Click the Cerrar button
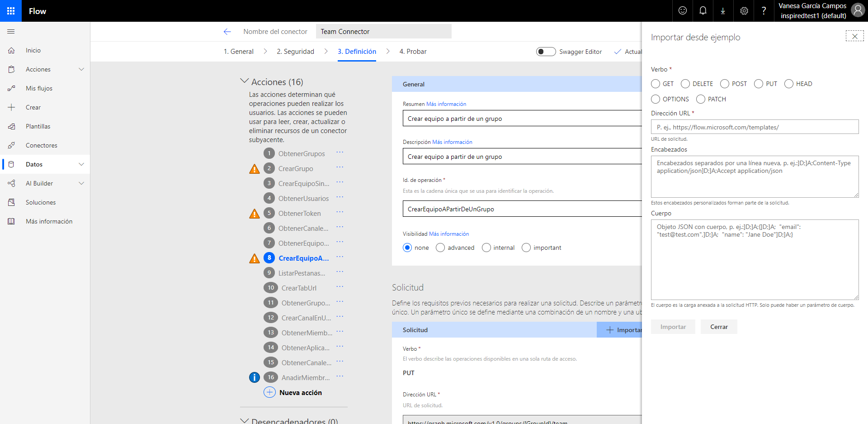This screenshot has height=424, width=868. coord(718,327)
